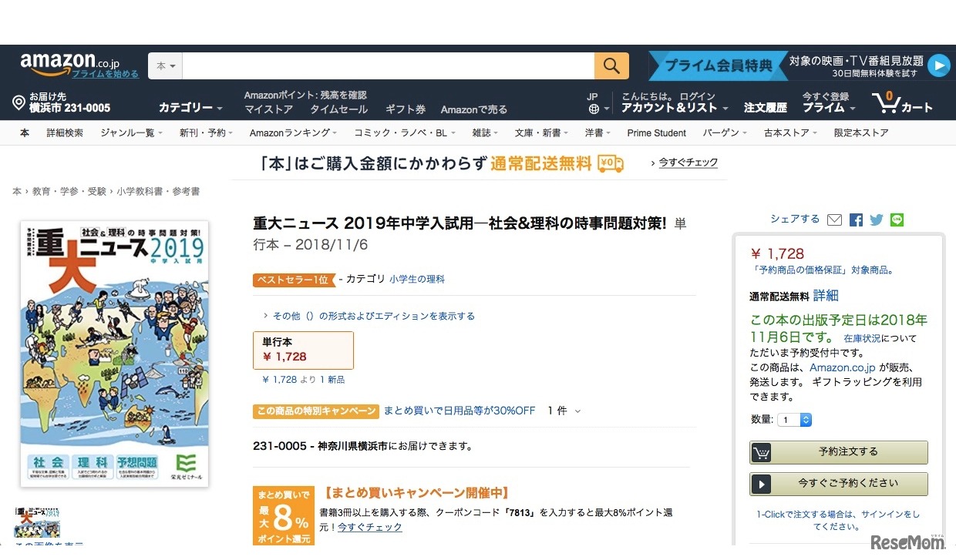This screenshot has height=560, width=956.
Task: Open ギフト券 link
Action: click(406, 109)
